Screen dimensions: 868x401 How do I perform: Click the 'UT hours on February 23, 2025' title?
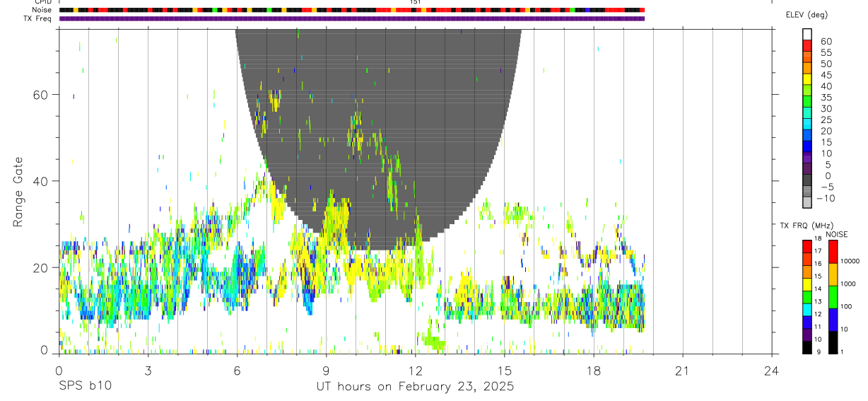click(x=415, y=387)
